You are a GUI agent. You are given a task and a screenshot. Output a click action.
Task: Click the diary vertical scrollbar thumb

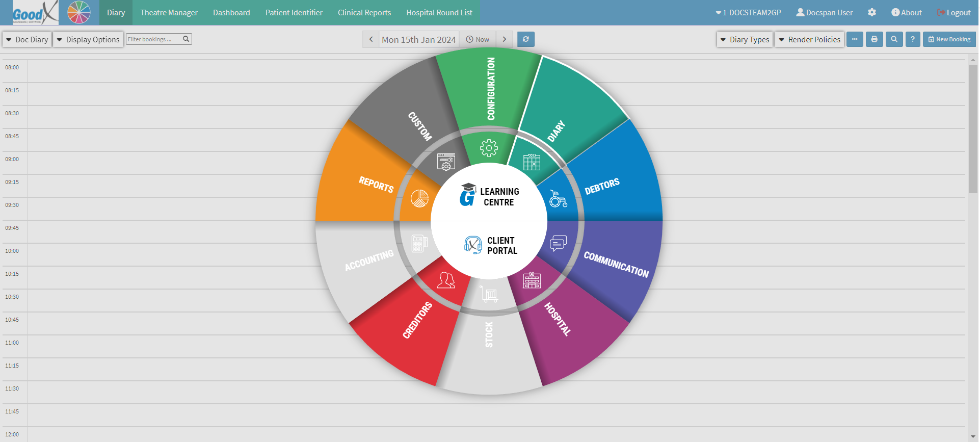pyautogui.click(x=973, y=128)
